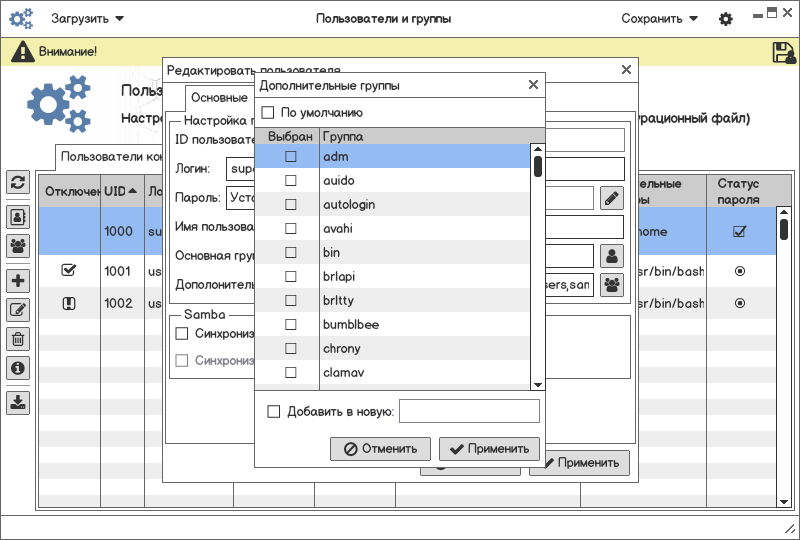
Task: Click the trash delete icon in sidebar
Action: point(17,339)
